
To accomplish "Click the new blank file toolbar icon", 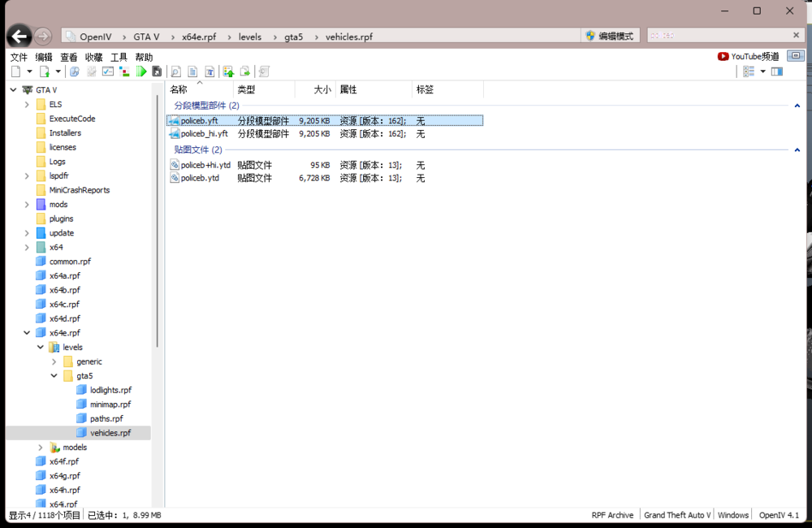I will pos(15,71).
